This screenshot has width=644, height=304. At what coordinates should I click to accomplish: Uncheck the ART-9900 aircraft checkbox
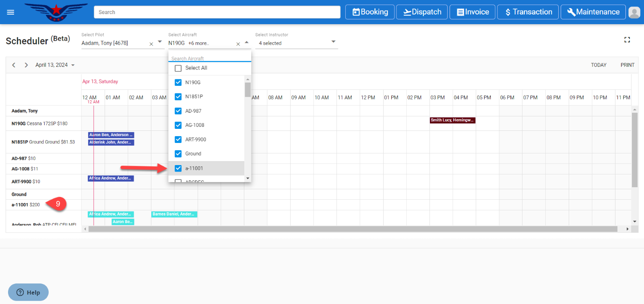pyautogui.click(x=178, y=140)
